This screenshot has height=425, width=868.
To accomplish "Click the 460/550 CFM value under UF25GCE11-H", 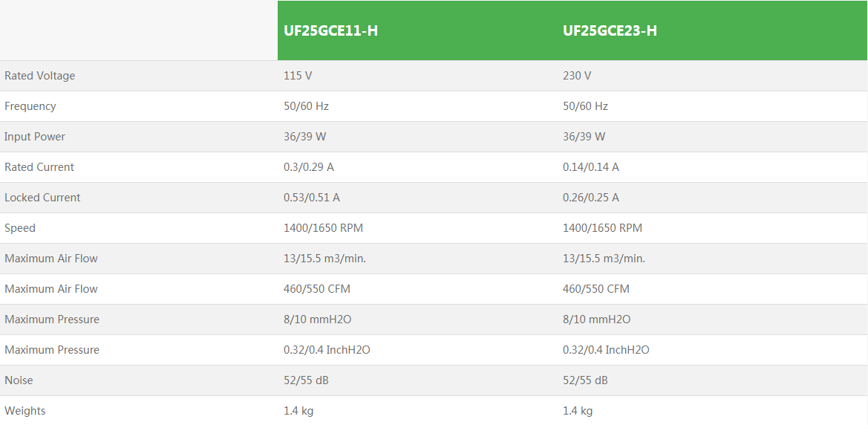I will 317,289.
